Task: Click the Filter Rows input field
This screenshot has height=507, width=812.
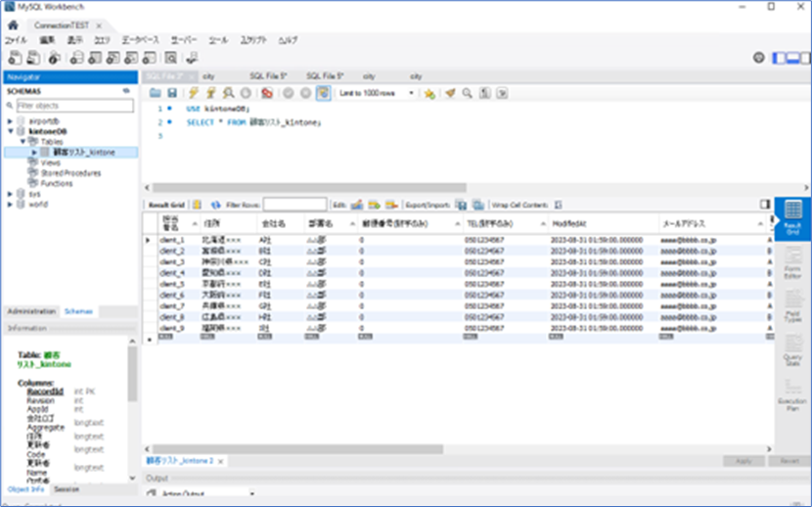Action: click(294, 205)
